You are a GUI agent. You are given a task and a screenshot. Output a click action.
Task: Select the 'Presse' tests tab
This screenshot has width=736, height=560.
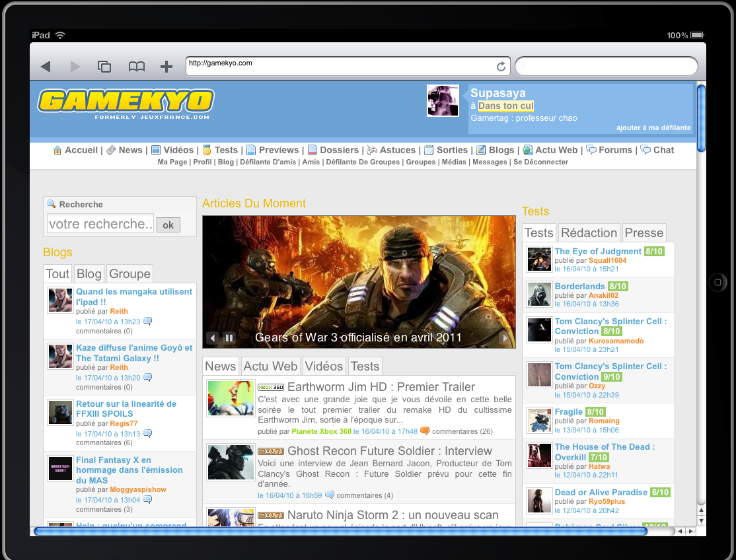coord(644,233)
